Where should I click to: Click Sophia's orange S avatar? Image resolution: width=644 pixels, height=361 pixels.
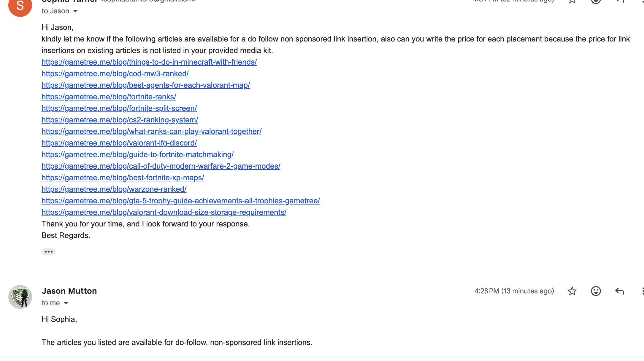20,5
